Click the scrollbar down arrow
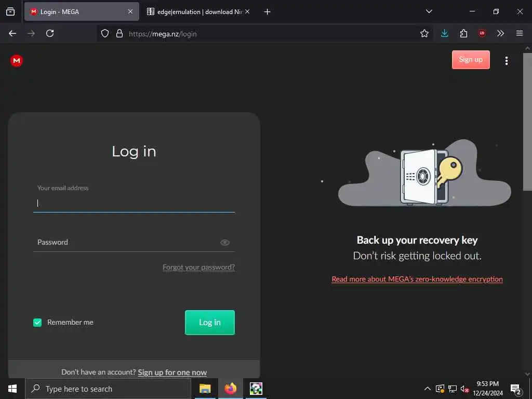The width and height of the screenshot is (532, 399). tap(527, 374)
